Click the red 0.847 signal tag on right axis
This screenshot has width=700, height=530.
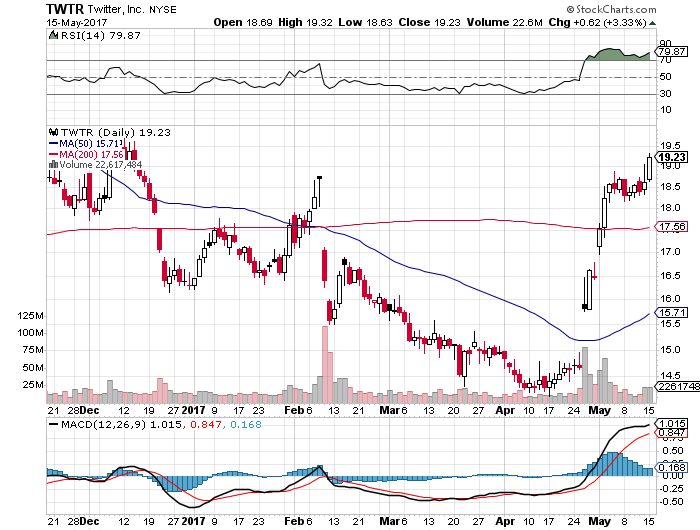point(671,433)
